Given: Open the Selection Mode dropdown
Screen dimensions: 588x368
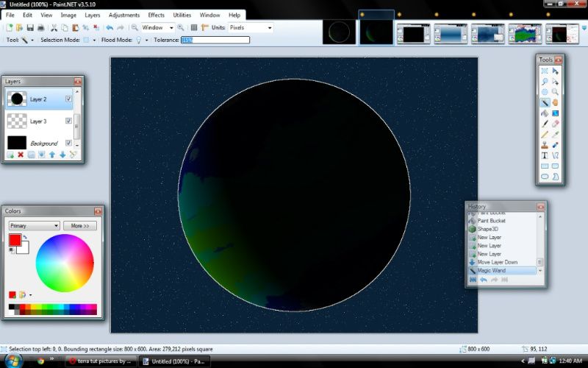Looking at the screenshot, I should 94,40.
